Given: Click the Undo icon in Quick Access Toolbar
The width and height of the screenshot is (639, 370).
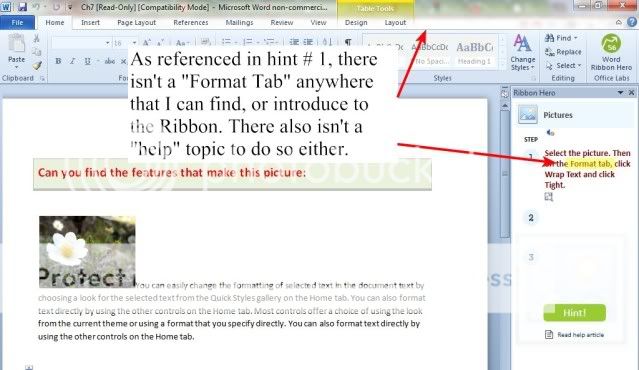Looking at the screenshot, I should tap(37, 7).
